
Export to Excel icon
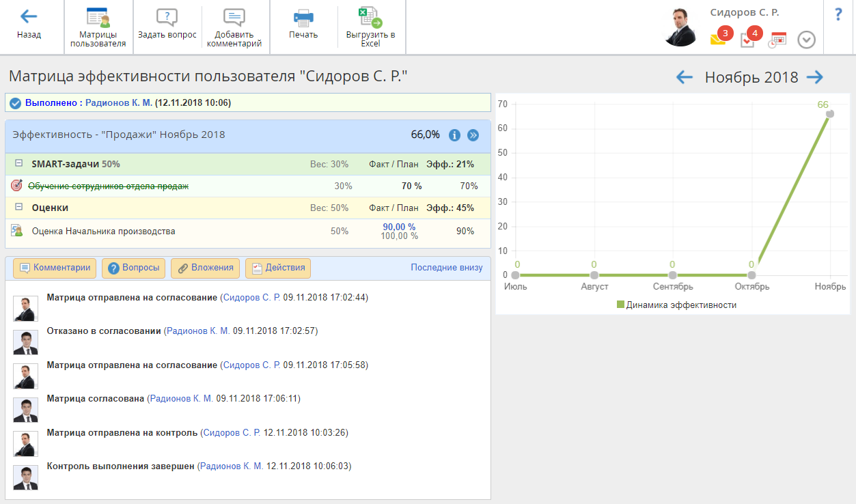(370, 18)
